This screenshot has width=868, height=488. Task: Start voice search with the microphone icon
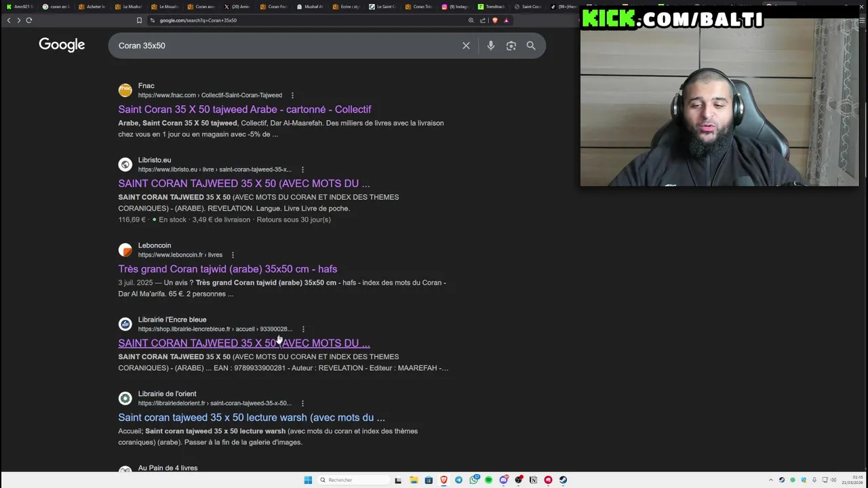[490, 45]
